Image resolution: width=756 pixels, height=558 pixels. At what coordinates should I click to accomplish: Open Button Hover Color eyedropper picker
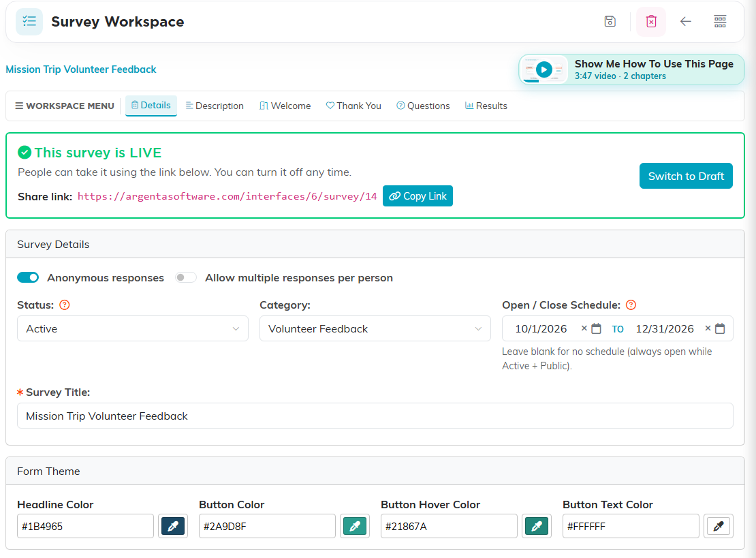(x=537, y=526)
